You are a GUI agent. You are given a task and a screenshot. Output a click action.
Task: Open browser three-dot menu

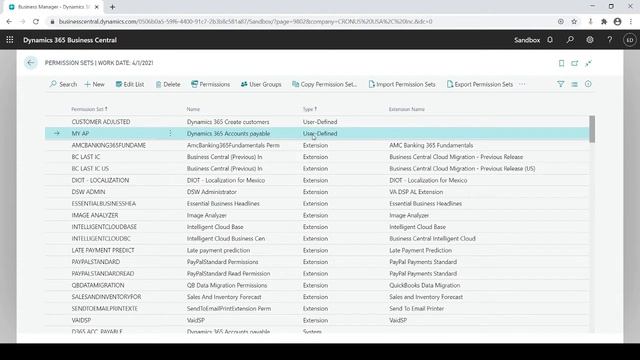tap(631, 21)
